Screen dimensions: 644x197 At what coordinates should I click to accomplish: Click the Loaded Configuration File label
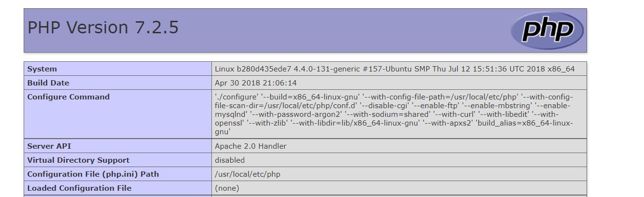(79, 188)
